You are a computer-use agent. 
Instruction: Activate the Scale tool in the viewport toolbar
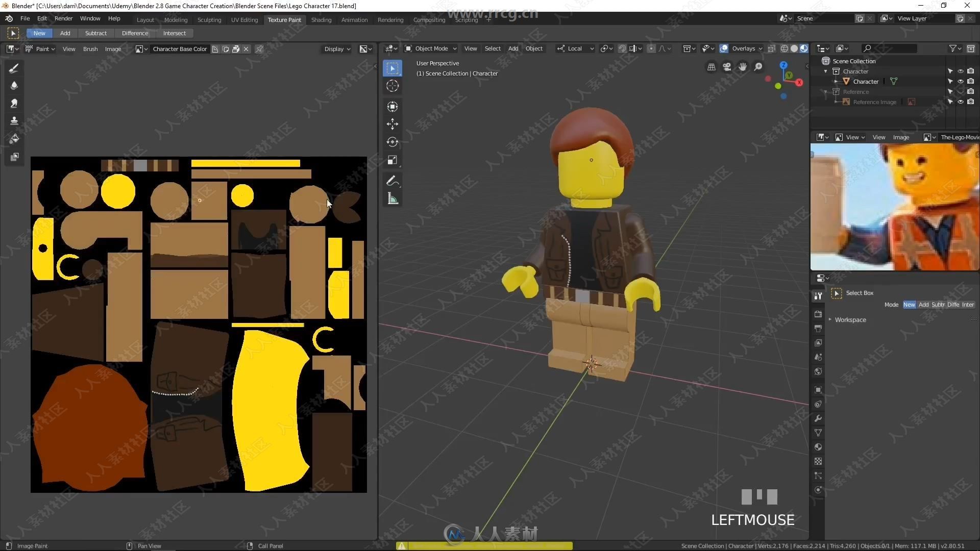point(392,160)
